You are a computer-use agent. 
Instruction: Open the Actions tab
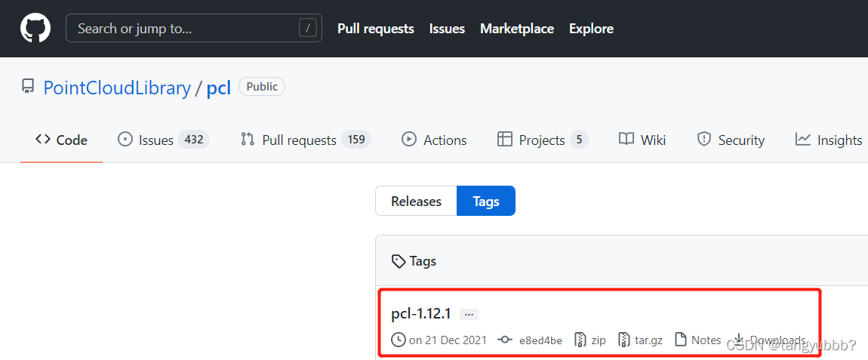(x=434, y=140)
